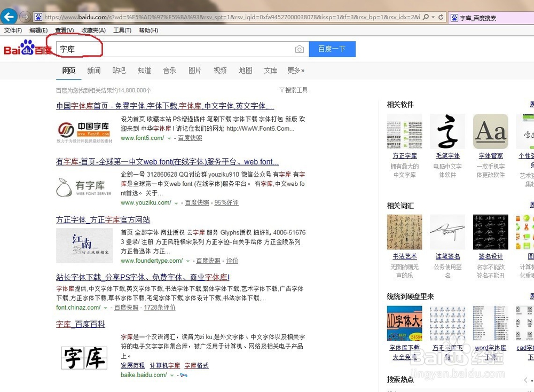Click the 江南 方正风雅楷宋 thumbnail
This screenshot has height=392, width=534.
point(84,246)
